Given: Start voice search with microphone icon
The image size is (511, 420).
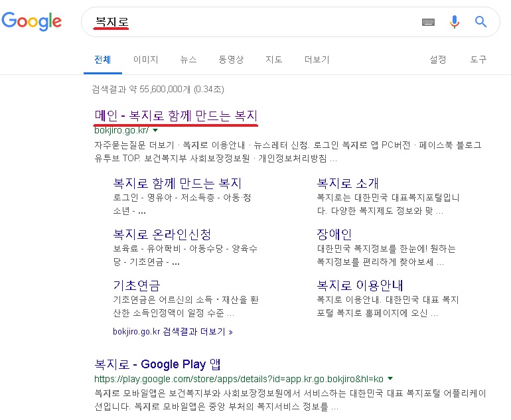Looking at the screenshot, I should point(455,22).
